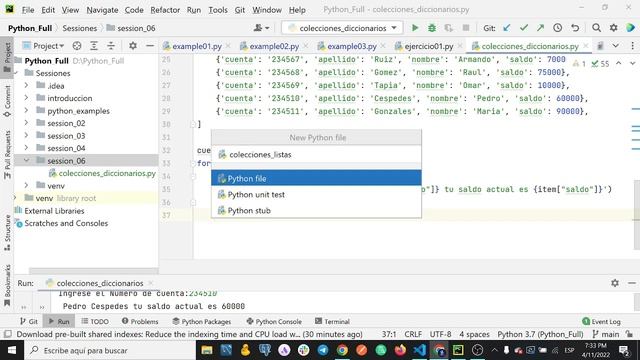Hide the Run tool window
This screenshot has width=640, height=360.
(x=632, y=283)
